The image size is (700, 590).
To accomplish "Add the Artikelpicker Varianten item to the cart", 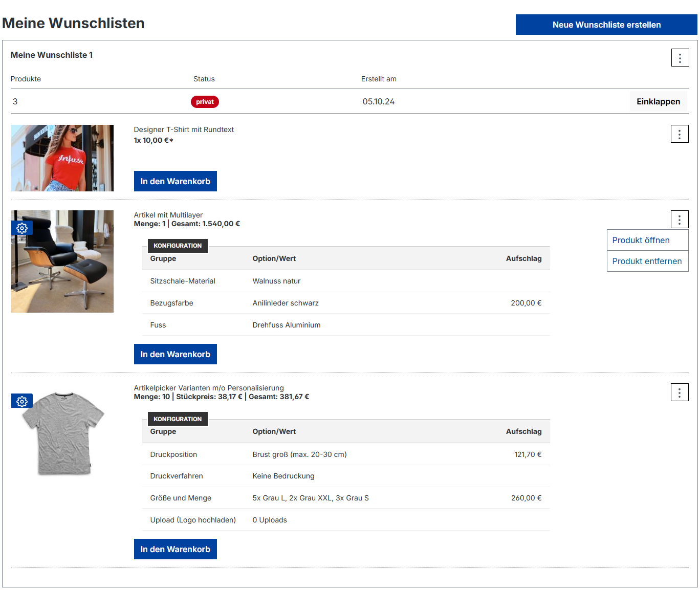I will click(176, 549).
